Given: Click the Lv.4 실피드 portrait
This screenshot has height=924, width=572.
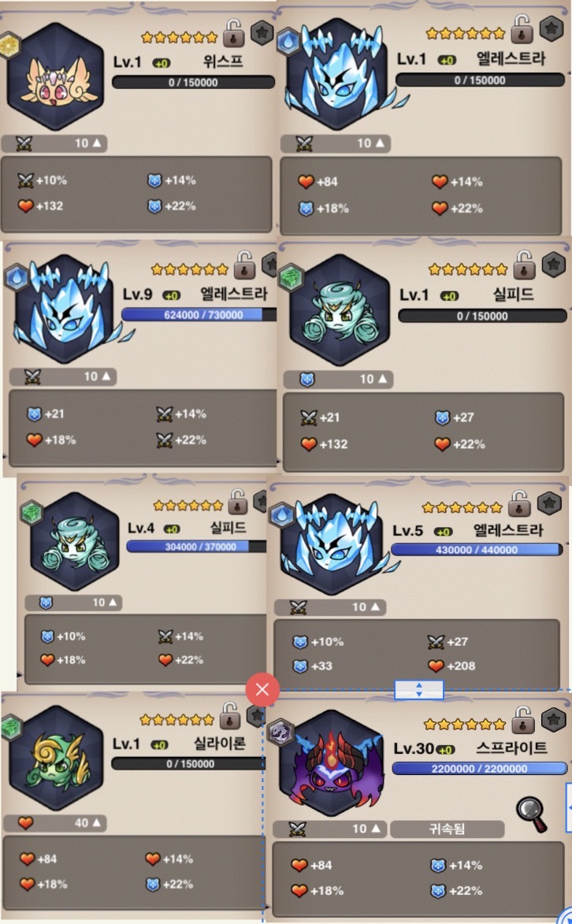Looking at the screenshot, I should pyautogui.click(x=74, y=542).
